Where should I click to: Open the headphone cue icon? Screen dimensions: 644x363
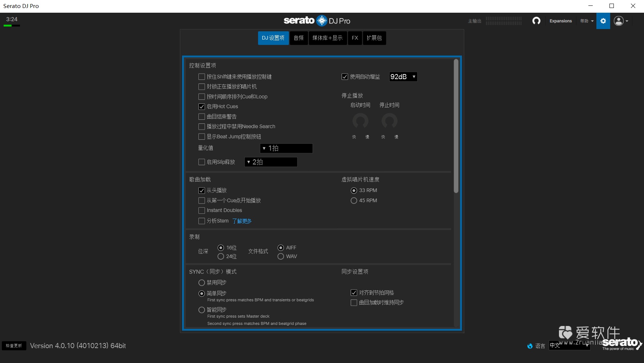click(x=536, y=21)
